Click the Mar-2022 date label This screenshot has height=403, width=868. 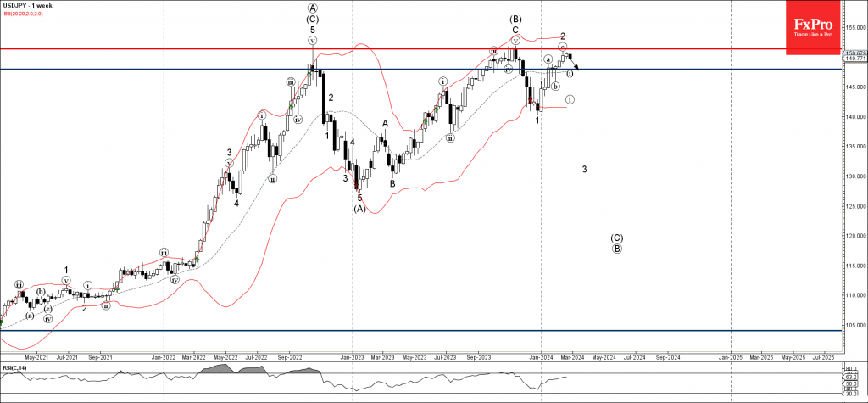194,357
